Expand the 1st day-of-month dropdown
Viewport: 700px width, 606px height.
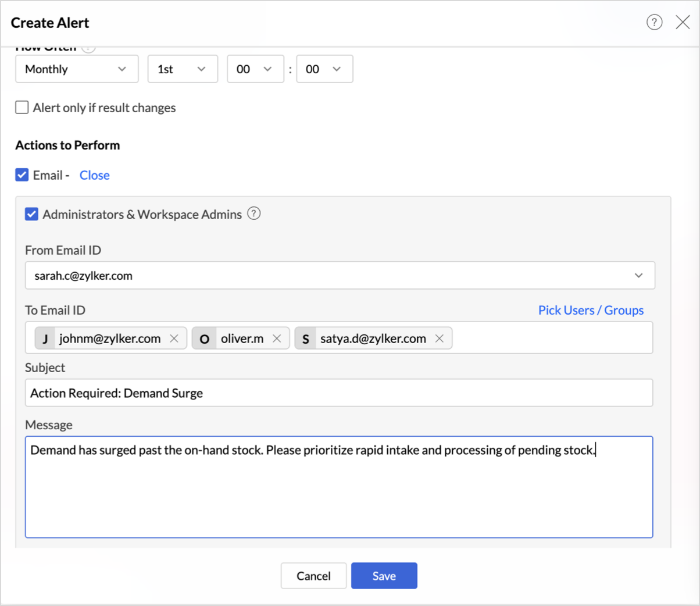point(183,69)
